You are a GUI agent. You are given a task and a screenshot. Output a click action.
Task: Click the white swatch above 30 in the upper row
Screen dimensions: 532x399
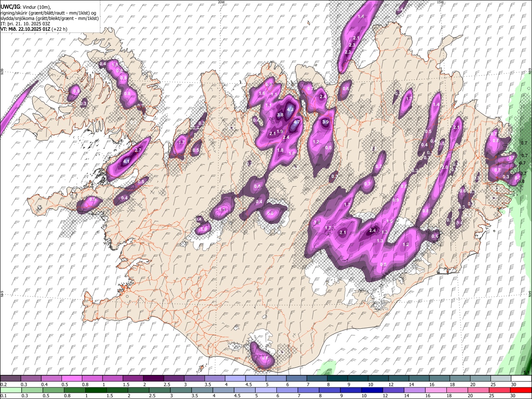521,378
